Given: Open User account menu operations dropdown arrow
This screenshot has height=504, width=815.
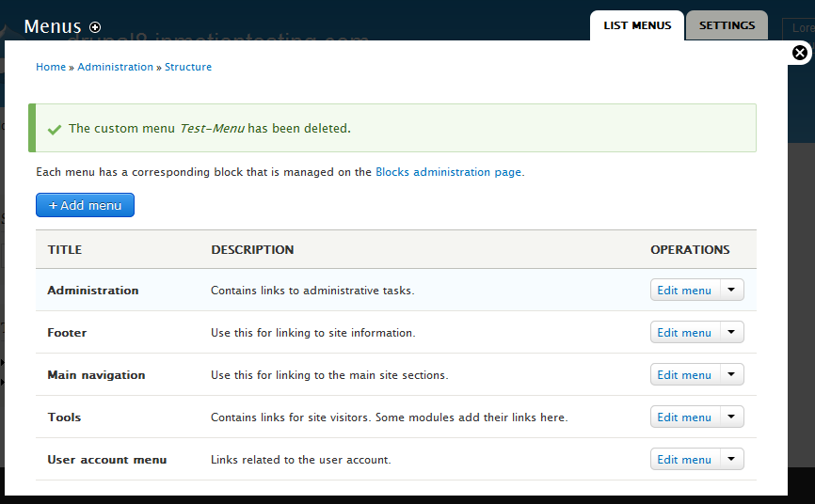Looking at the screenshot, I should click(732, 460).
